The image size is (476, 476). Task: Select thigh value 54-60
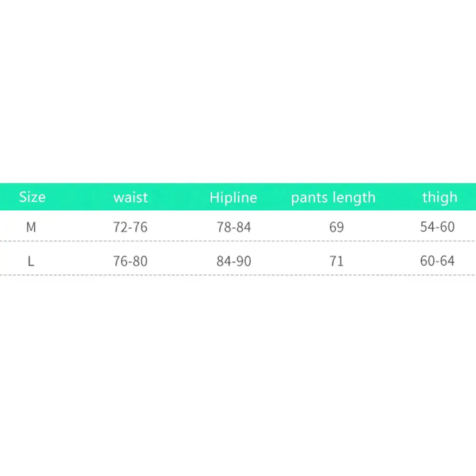point(437,227)
